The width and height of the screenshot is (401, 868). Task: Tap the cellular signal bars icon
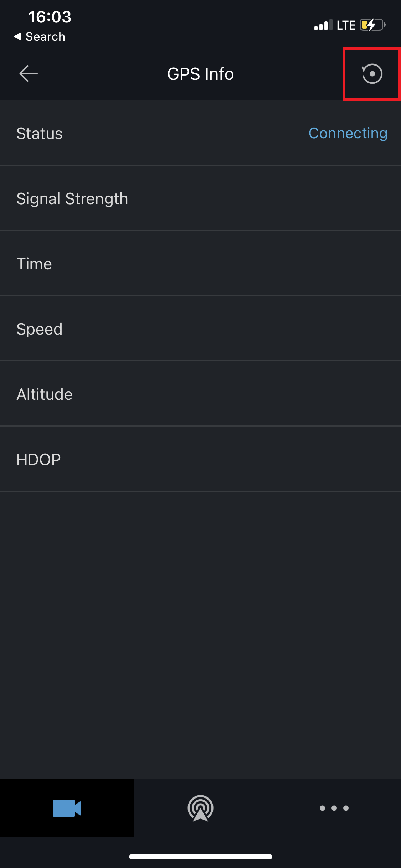[x=323, y=25]
